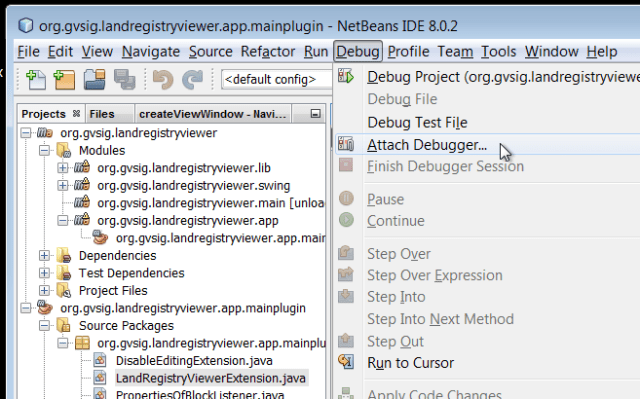Collapse the org.gvsig.landregistryviewer.app module
The image size is (640, 399).
pos(62,221)
